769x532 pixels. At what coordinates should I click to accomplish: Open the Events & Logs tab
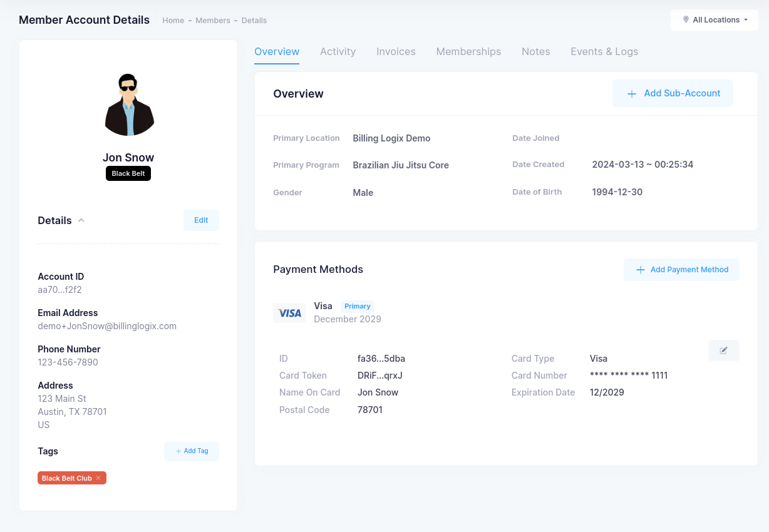604,51
